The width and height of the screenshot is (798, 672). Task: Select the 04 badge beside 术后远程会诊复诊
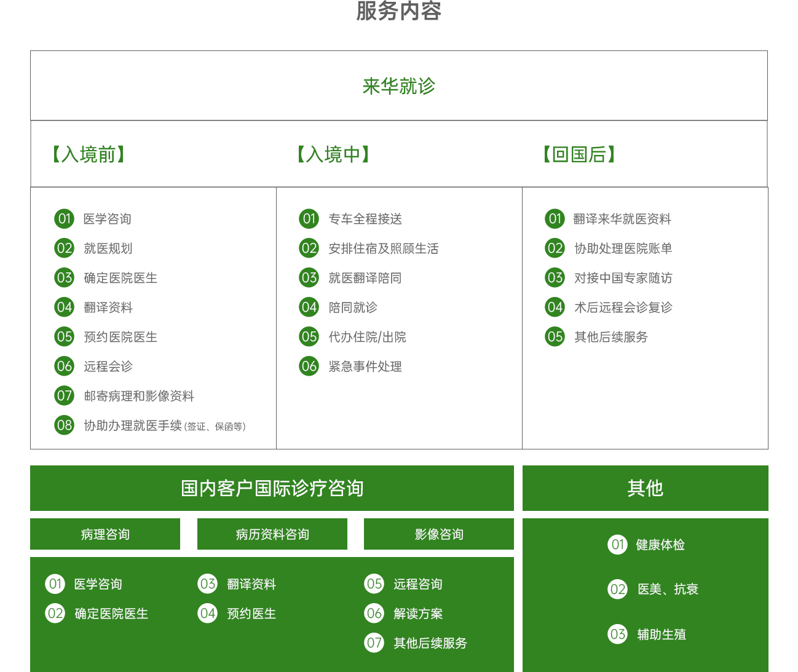555,307
